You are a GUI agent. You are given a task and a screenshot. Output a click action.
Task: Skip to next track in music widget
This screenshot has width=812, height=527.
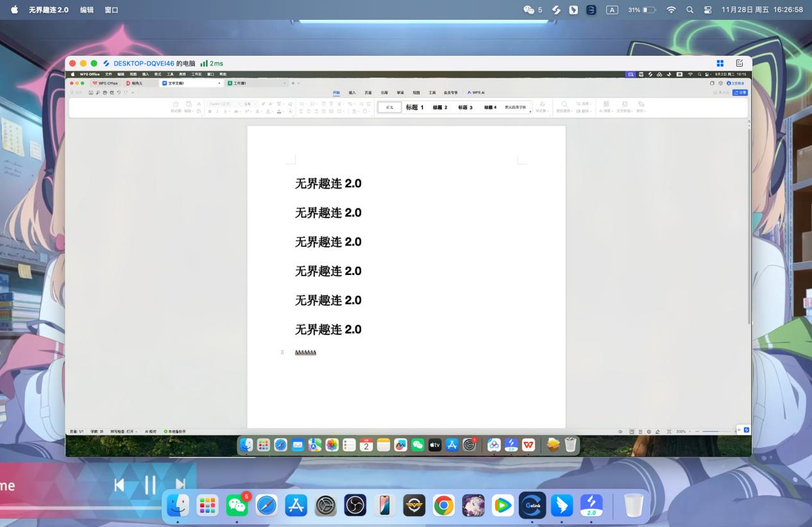click(x=180, y=485)
